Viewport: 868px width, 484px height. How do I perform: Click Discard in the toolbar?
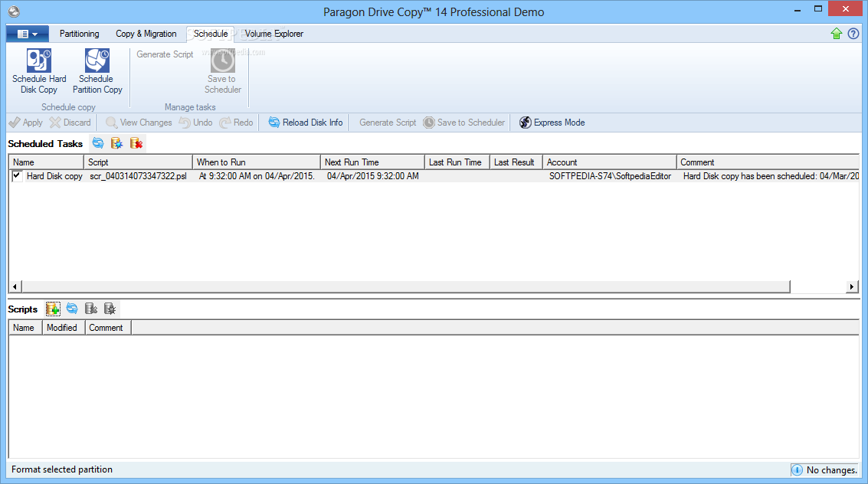[70, 123]
